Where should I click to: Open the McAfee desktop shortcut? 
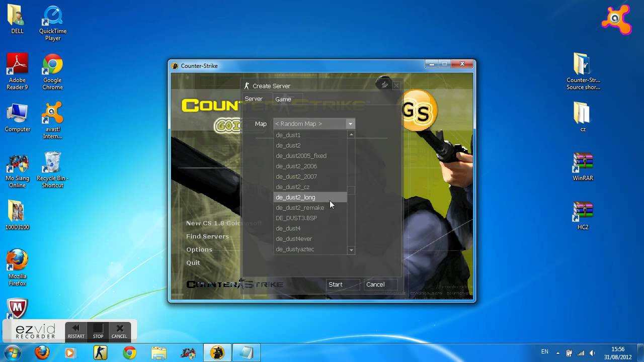tap(17, 308)
